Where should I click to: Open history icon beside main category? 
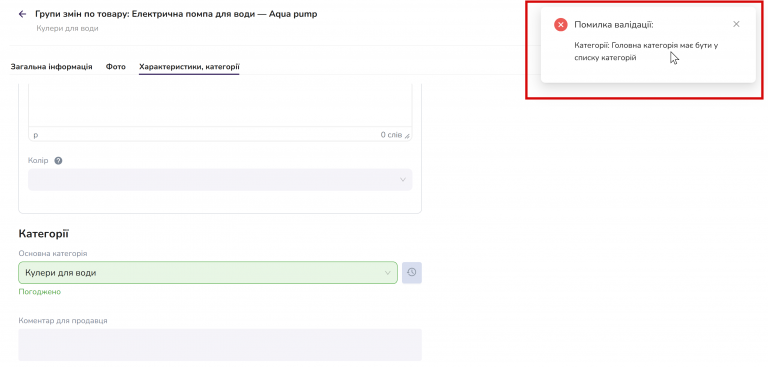(411, 272)
